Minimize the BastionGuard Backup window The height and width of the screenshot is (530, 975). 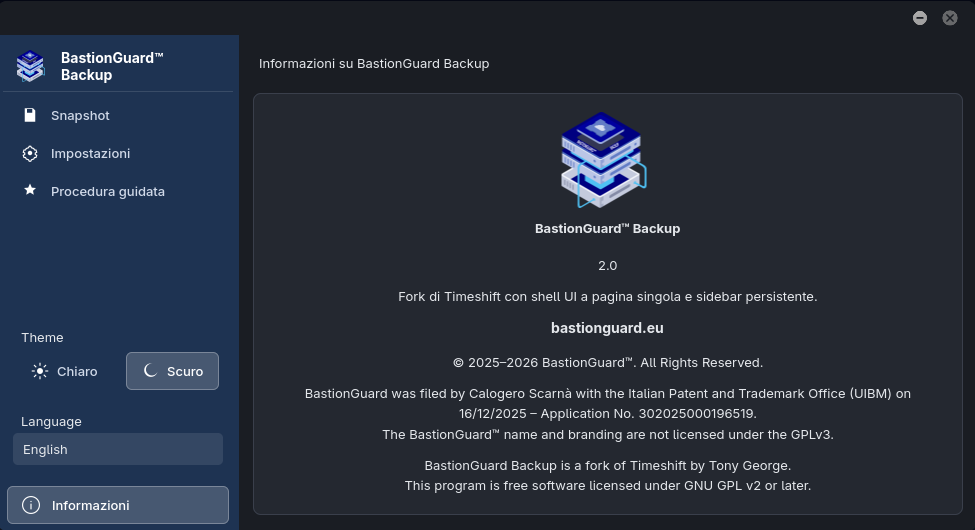click(x=920, y=18)
